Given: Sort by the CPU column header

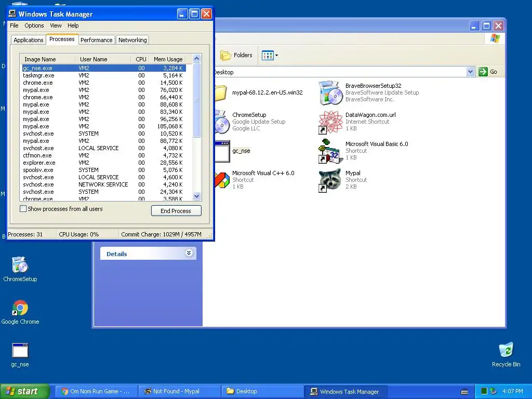Looking at the screenshot, I should [140, 59].
